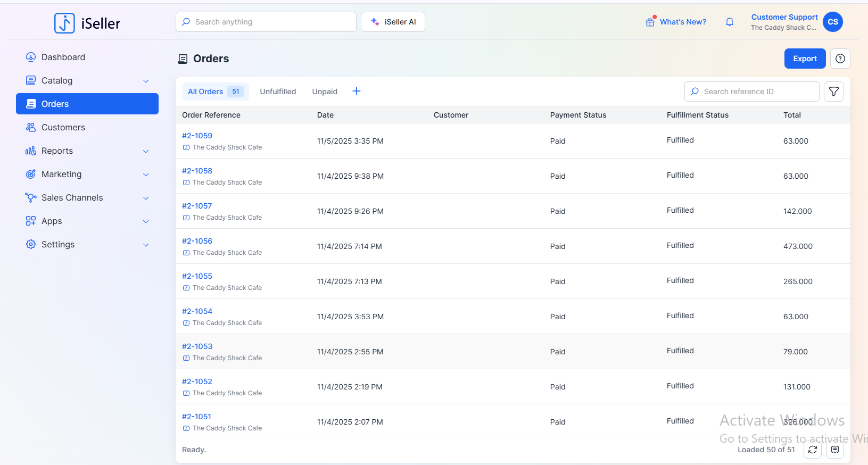Open the iSeller AI assistant
The width and height of the screenshot is (868, 465).
tap(393, 22)
